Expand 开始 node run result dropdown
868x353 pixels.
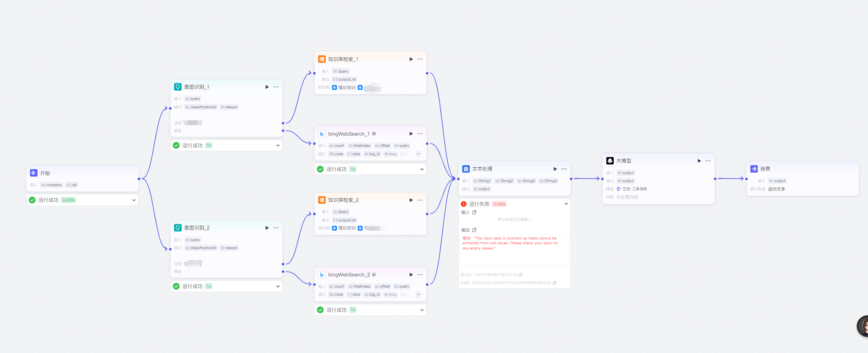[x=134, y=200]
